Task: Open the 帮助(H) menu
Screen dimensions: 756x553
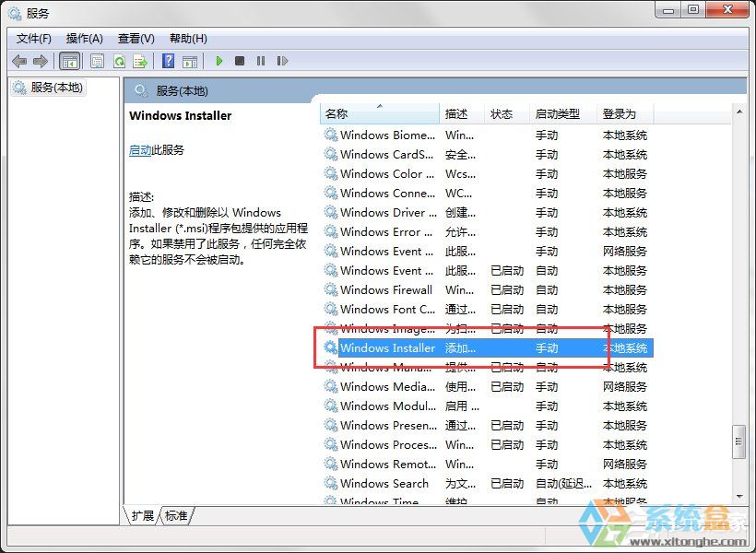Action: coord(188,39)
